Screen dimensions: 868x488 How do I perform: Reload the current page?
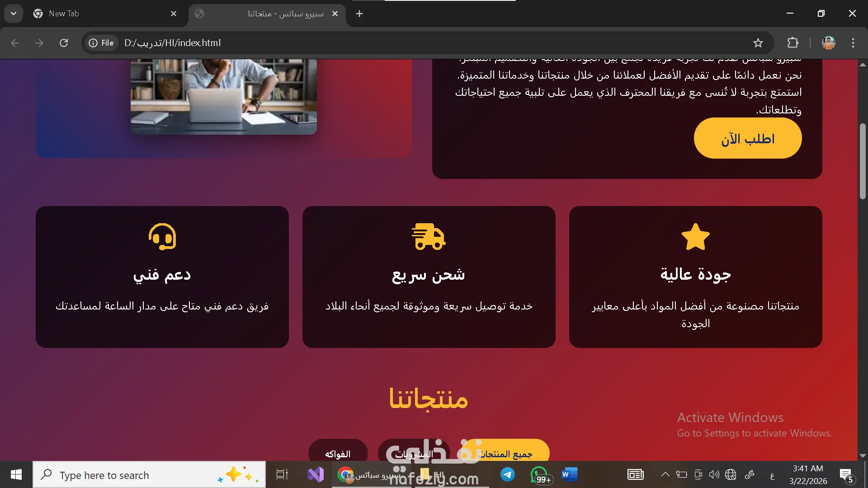64,43
